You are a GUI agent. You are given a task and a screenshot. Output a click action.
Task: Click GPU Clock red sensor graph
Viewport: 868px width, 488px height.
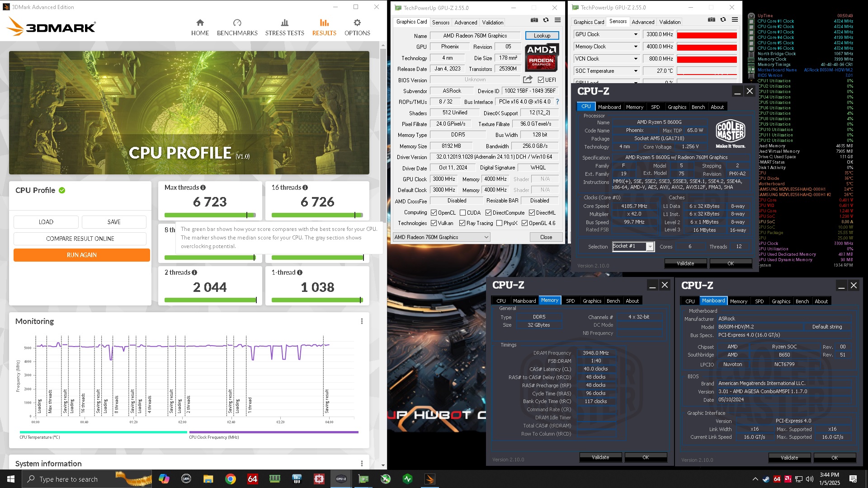[x=707, y=35]
